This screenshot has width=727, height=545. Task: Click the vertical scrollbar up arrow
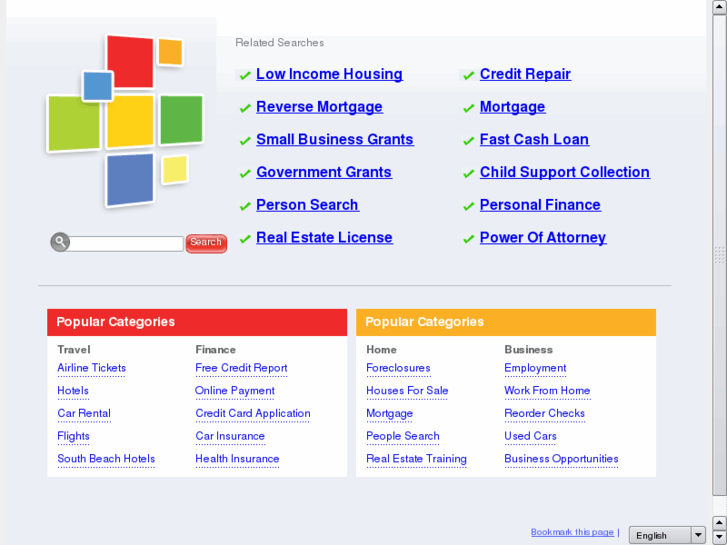(719, 7)
